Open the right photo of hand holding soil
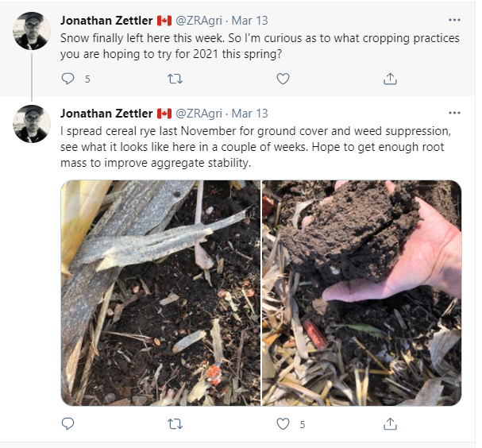 tap(362, 292)
